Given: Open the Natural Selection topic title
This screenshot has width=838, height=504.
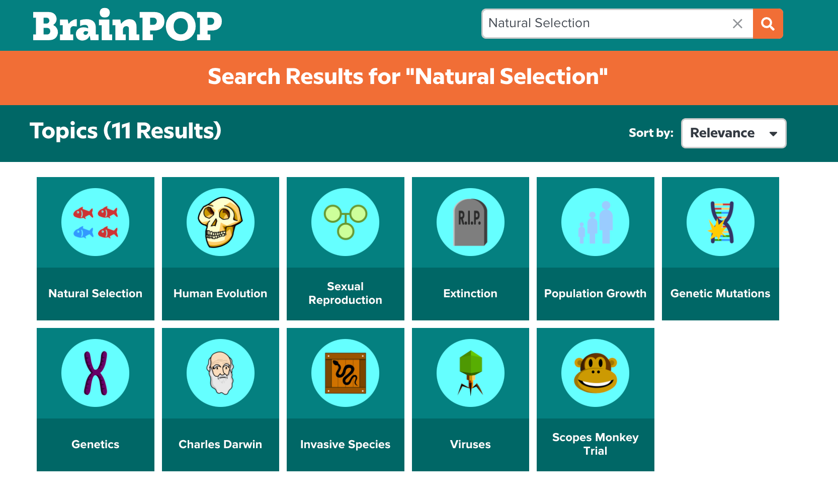Looking at the screenshot, I should coord(96,293).
